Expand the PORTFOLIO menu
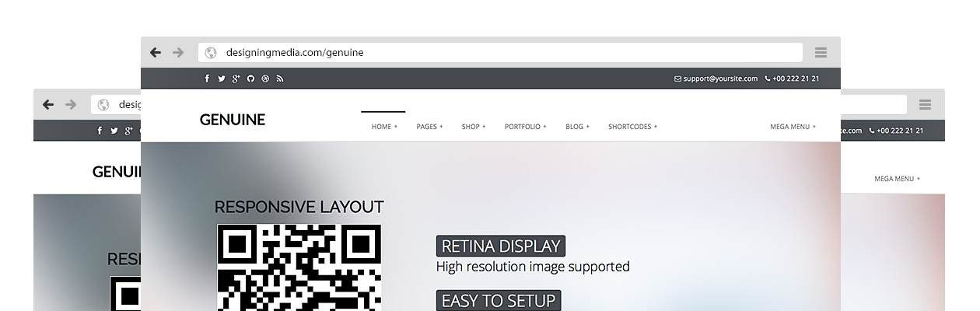Viewport: 980px width, 311px height. pos(526,126)
